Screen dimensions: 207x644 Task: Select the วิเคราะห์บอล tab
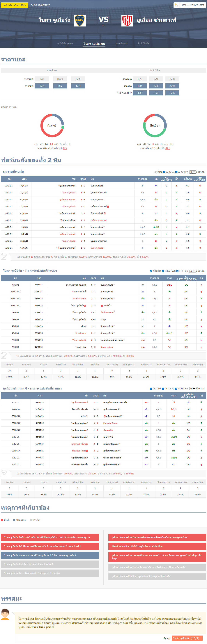click(x=94, y=44)
